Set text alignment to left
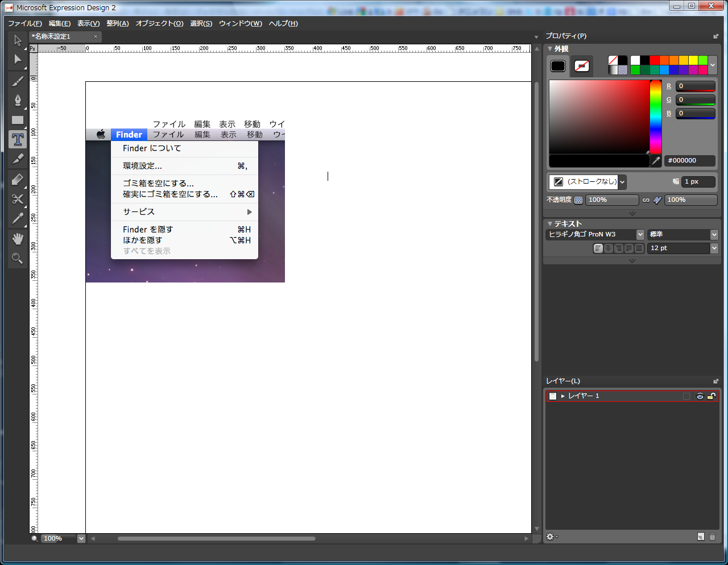This screenshot has height=565, width=728. coord(598,248)
